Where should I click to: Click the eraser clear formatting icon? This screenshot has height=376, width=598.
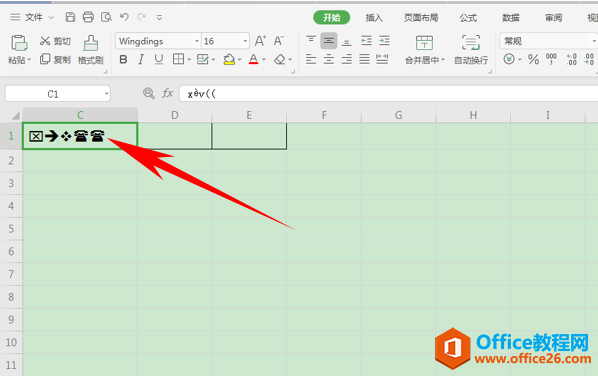[x=280, y=59]
